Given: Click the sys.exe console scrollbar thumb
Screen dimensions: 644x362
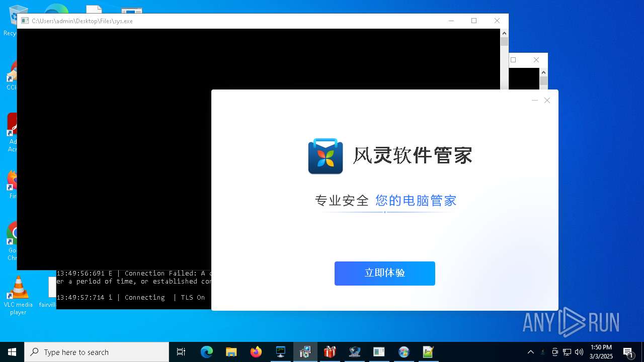Looking at the screenshot, I should [x=504, y=42].
